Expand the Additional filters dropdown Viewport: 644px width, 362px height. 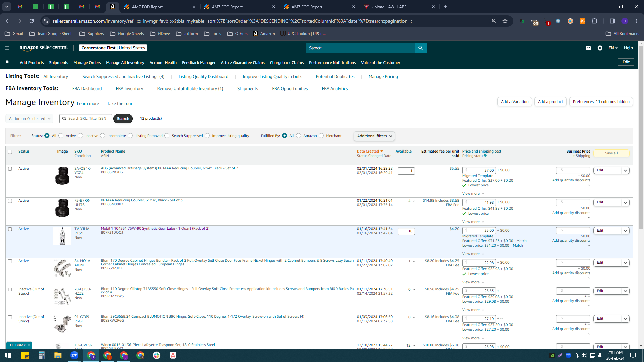tap(374, 136)
